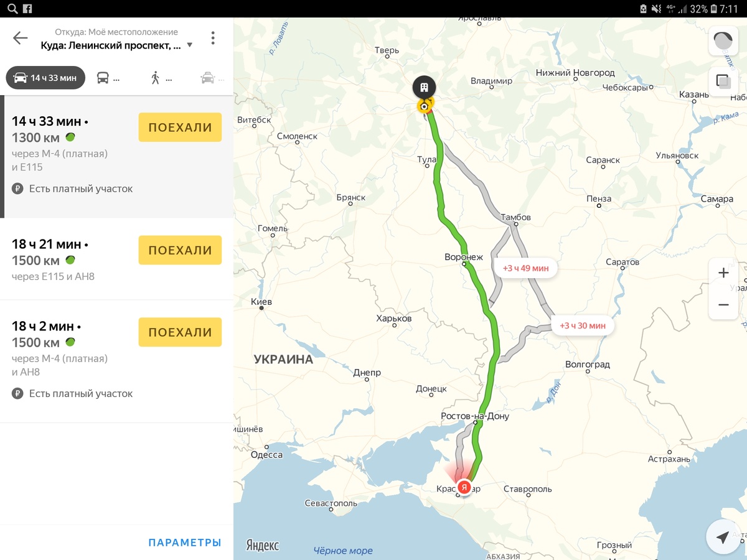This screenshot has width=747, height=560.
Task: Tap the battery indicator in the status bar
Action: [x=713, y=9]
